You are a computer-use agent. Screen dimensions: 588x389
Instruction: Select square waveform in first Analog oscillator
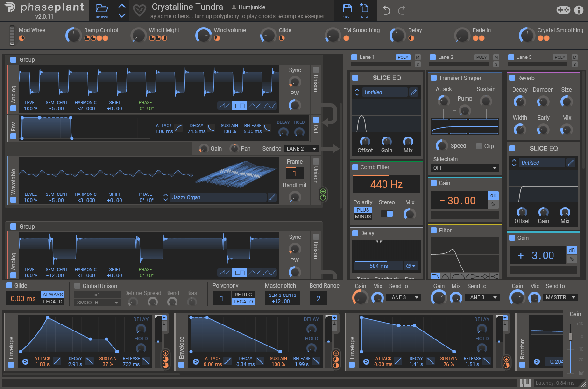(x=240, y=106)
